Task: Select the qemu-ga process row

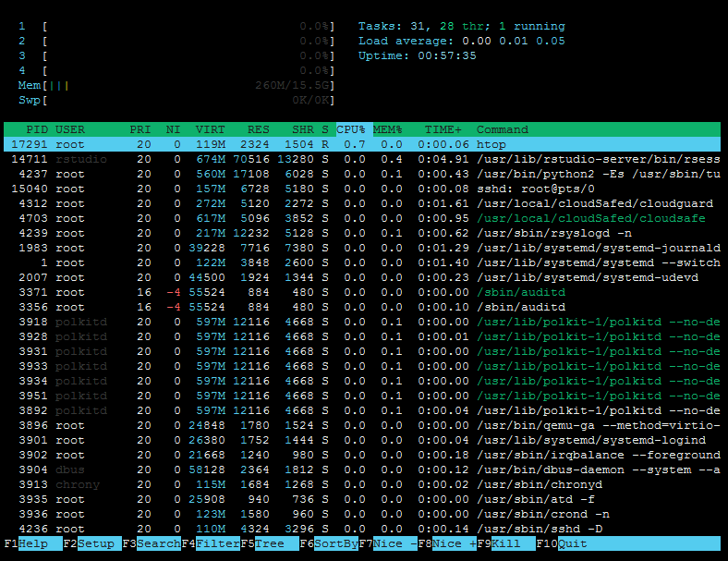Action: click(x=362, y=425)
